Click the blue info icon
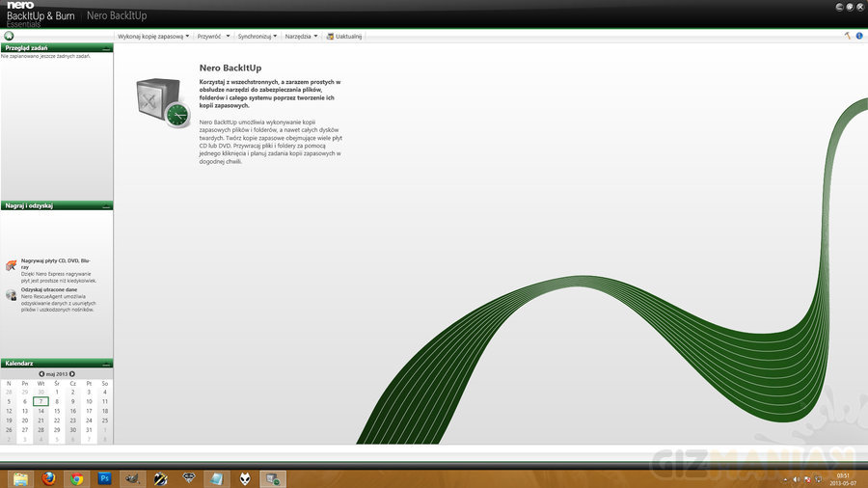Viewport: 868px width, 488px height. tap(859, 36)
